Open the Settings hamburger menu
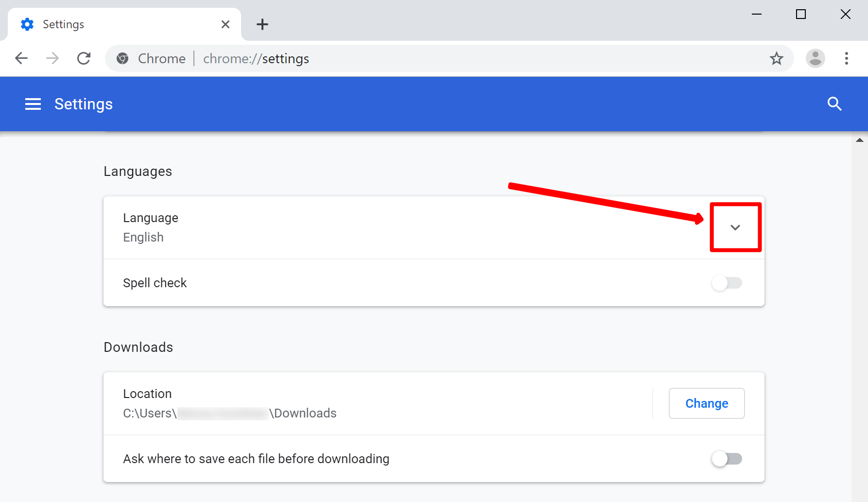Screen dimensions: 868x502 (33, 104)
